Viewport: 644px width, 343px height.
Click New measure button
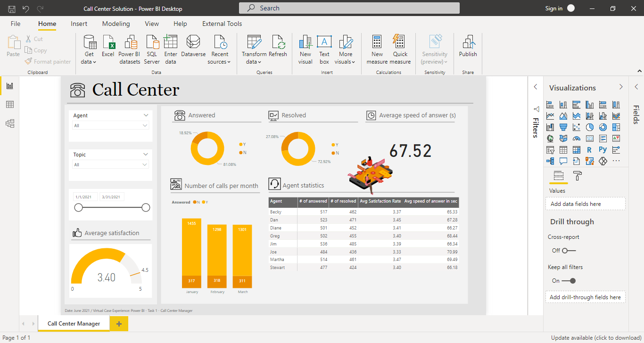click(377, 49)
